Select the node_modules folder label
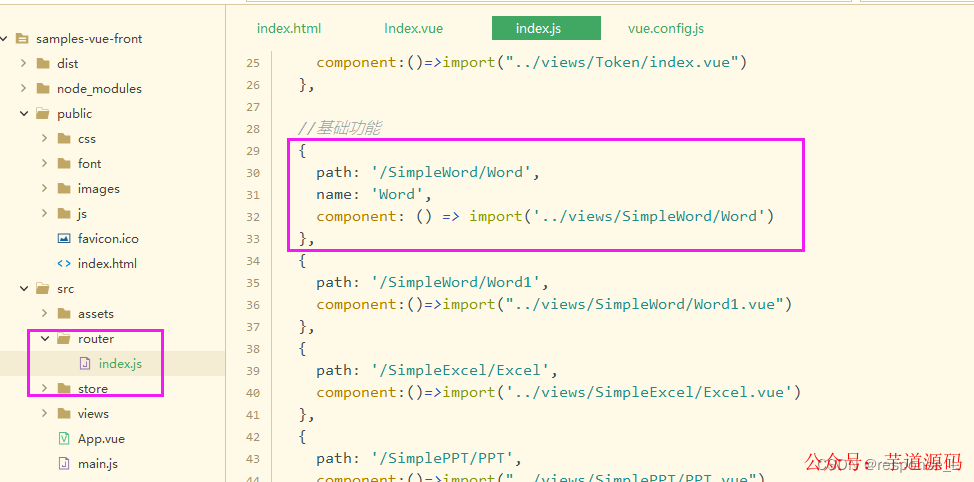This screenshot has height=482, width=974. tap(99, 88)
